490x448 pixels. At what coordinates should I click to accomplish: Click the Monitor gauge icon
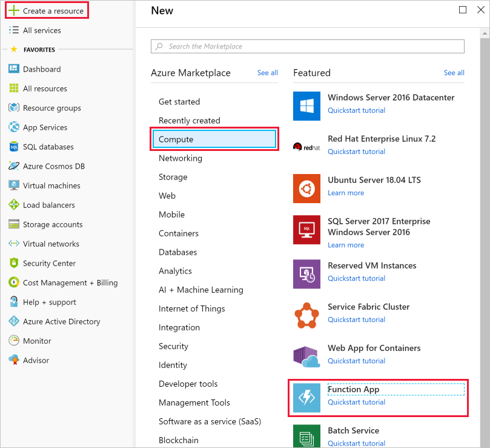pyautogui.click(x=14, y=340)
